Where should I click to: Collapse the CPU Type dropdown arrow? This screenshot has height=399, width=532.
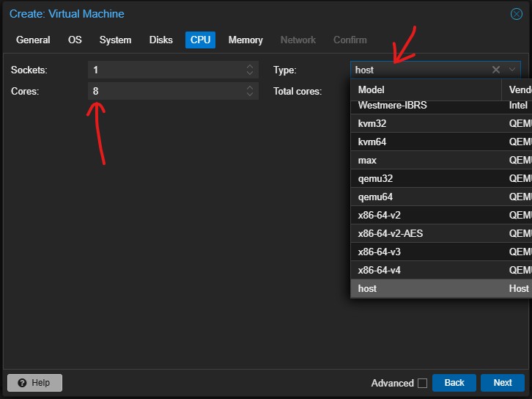512,70
